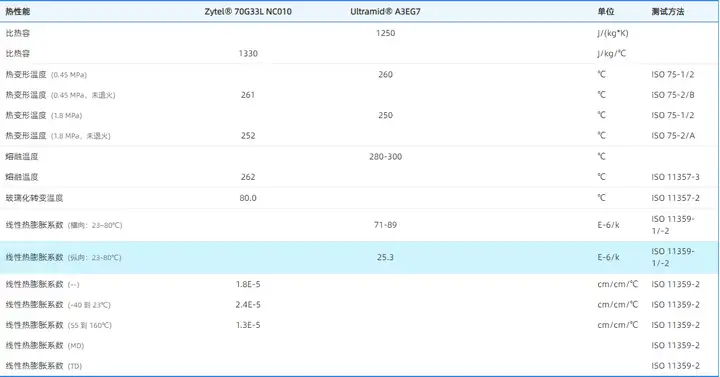
Task: Select the expansion coefficient value 71-89
Action: 385,225
